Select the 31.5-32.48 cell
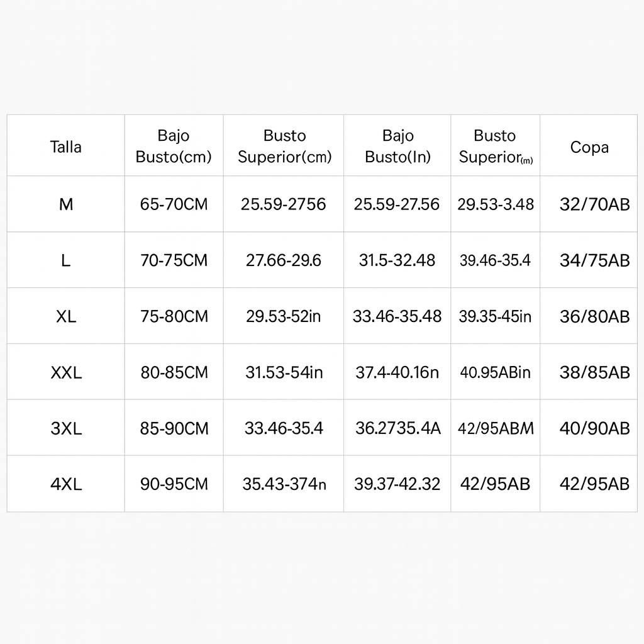This screenshot has height=644, width=644. point(397,260)
